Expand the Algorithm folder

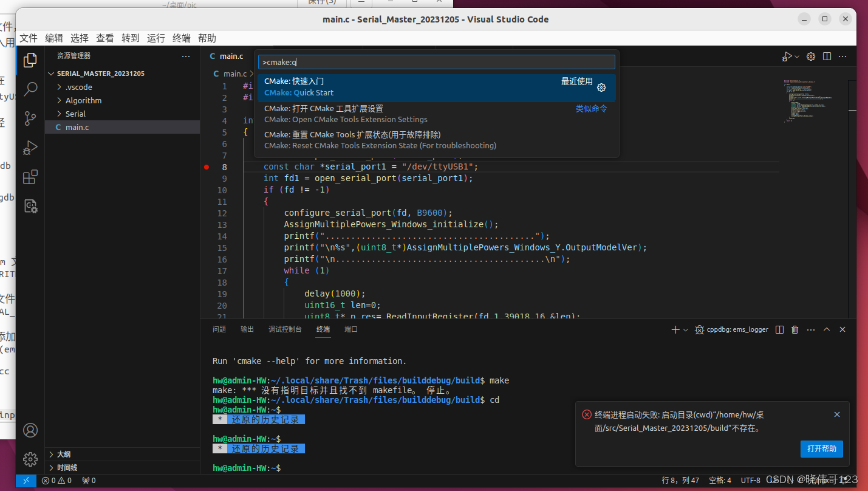pyautogui.click(x=122, y=100)
